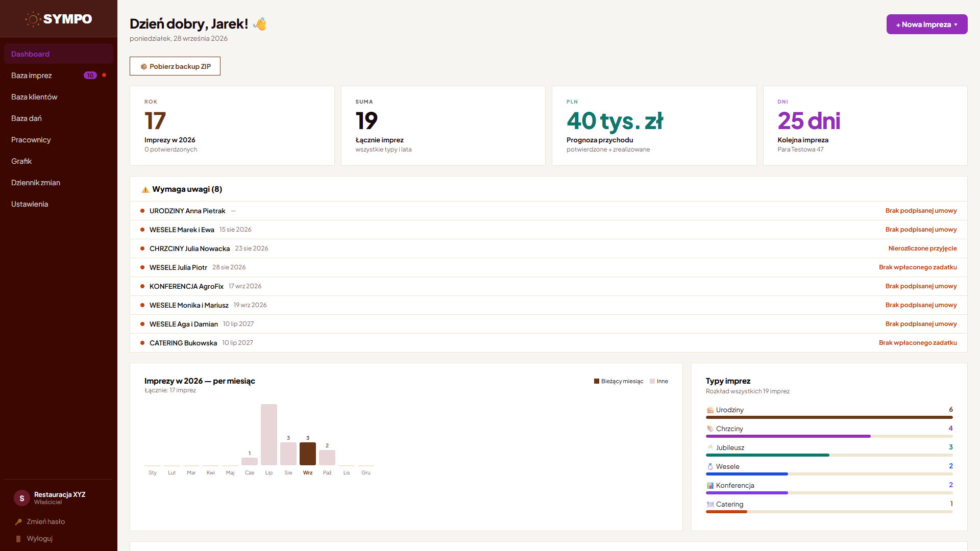
Task: Click the plate icon next to Catering
Action: coord(710,505)
